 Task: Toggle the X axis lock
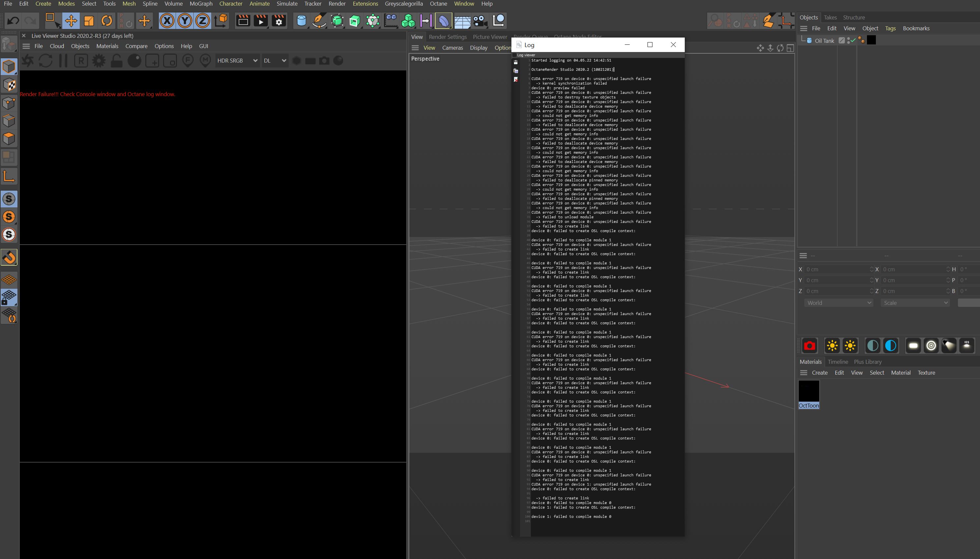tap(167, 21)
